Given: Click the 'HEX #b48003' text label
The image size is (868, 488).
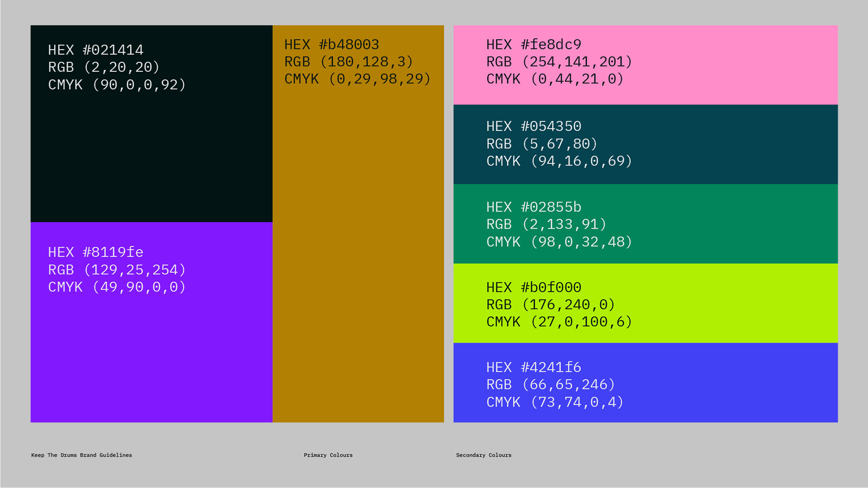Looking at the screenshot, I should tap(331, 45).
